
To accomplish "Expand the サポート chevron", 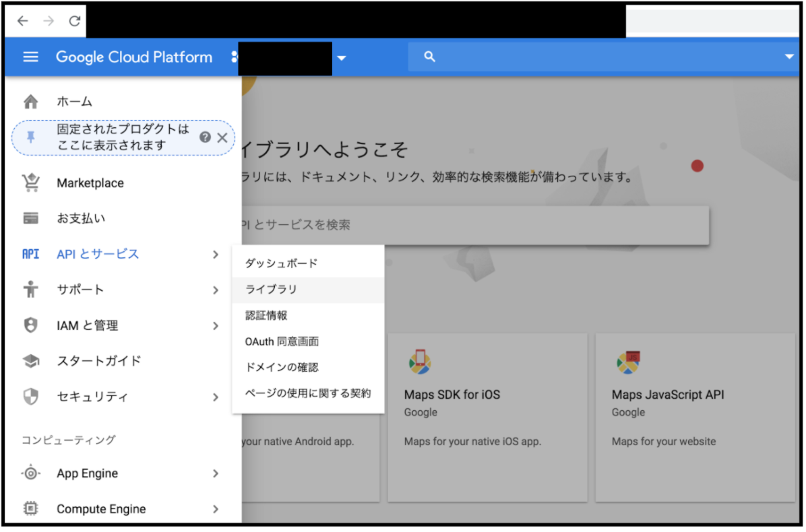I will 216,291.
